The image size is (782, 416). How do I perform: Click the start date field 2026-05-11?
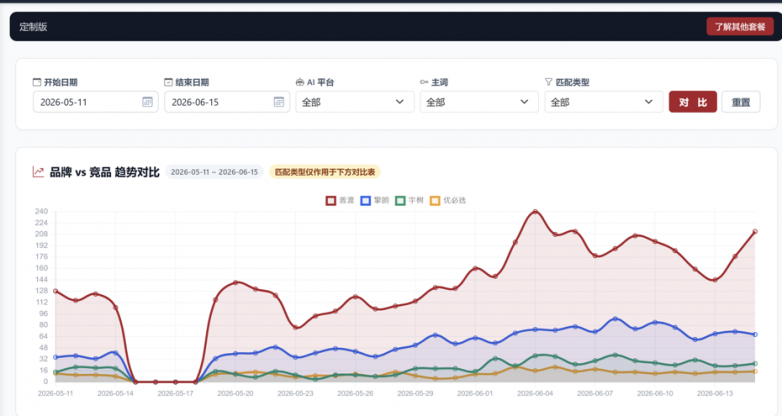(95, 102)
